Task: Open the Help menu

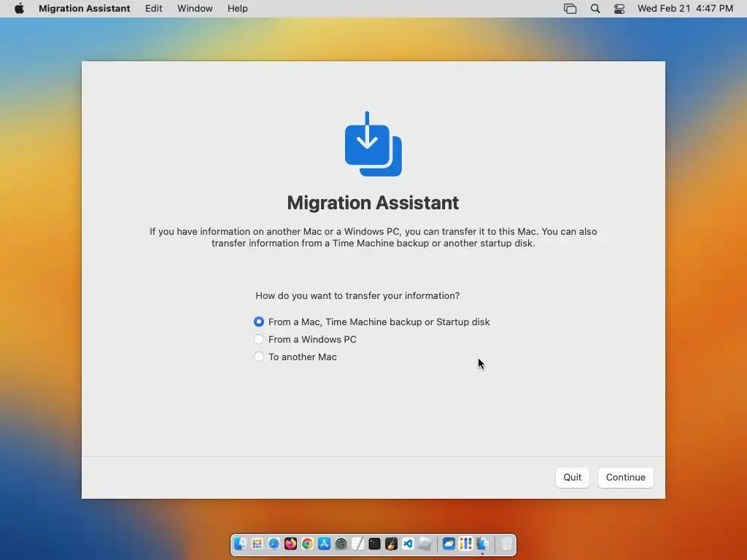Action: (x=237, y=9)
